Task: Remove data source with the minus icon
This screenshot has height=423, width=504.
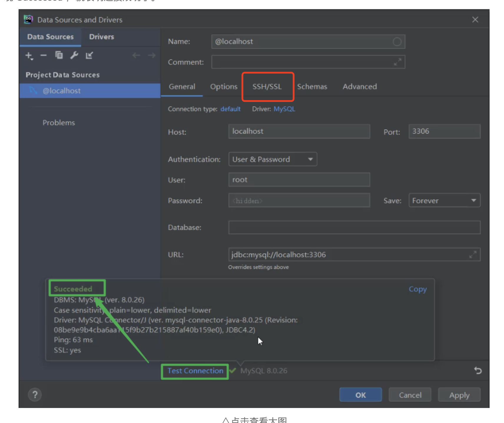Action: (x=44, y=55)
